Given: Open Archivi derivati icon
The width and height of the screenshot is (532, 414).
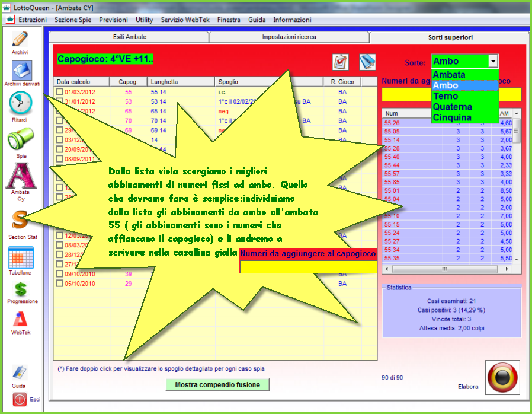Looking at the screenshot, I should click(22, 70).
